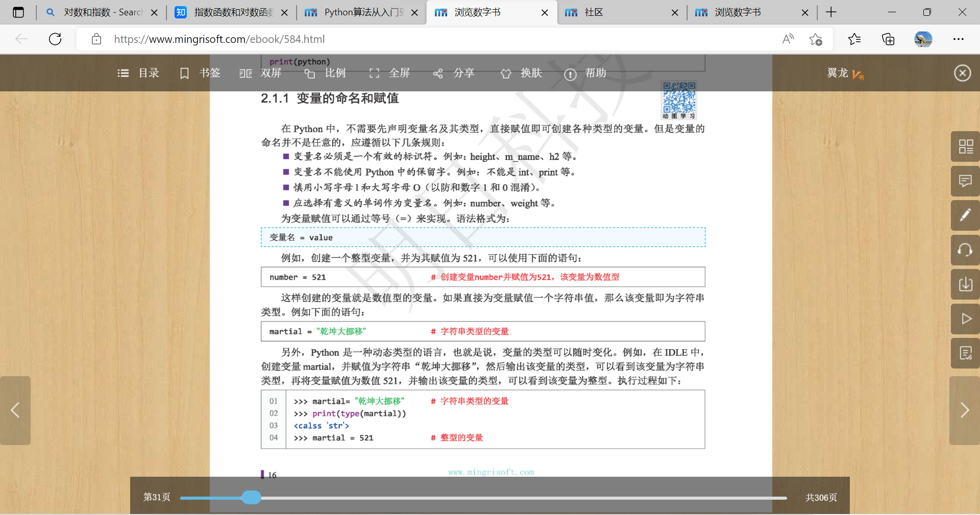Open the Collections icon
Image resolution: width=980 pixels, height=515 pixels.
click(x=888, y=39)
